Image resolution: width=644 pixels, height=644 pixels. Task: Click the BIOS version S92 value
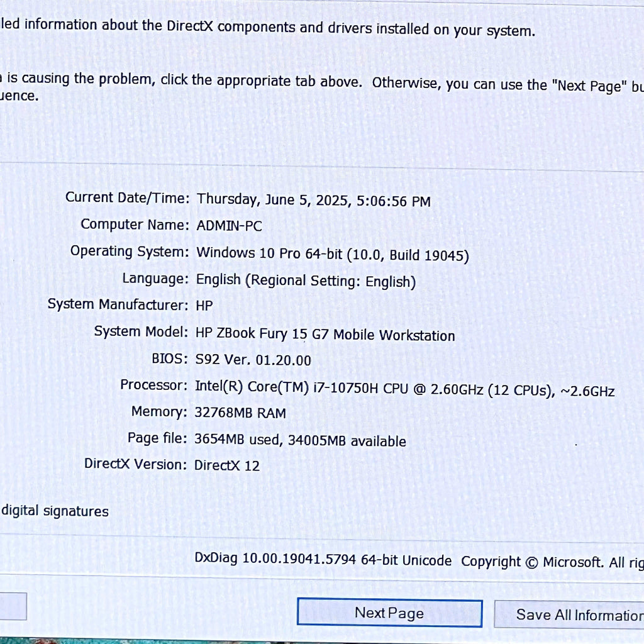tap(253, 360)
